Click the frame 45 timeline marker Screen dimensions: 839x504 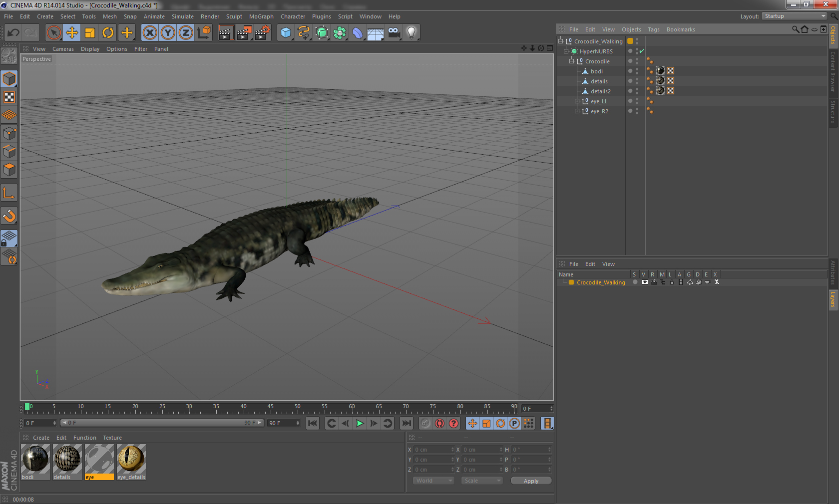click(270, 407)
